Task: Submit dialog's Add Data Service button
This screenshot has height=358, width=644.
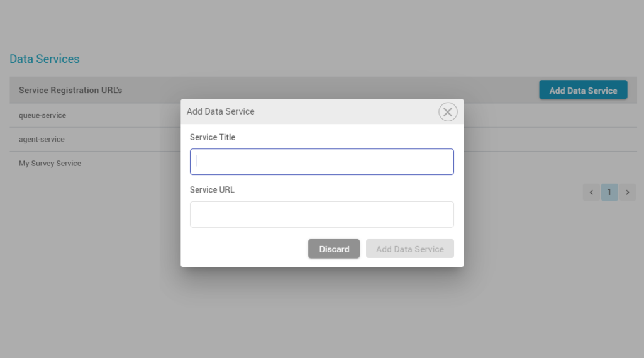Action: pos(410,249)
